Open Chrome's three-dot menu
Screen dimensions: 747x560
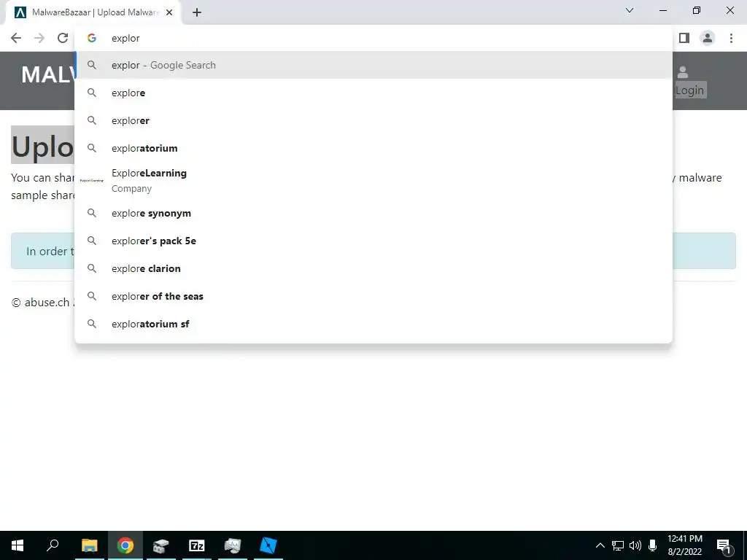coord(731,38)
